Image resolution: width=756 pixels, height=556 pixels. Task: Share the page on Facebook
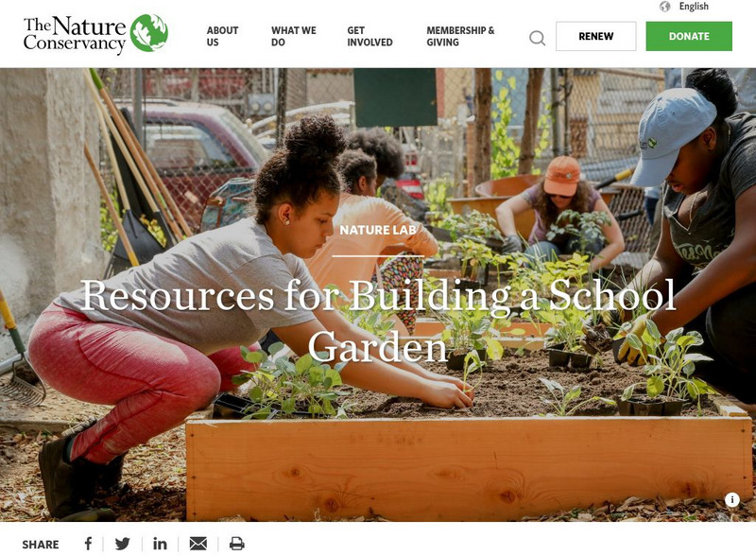(88, 544)
